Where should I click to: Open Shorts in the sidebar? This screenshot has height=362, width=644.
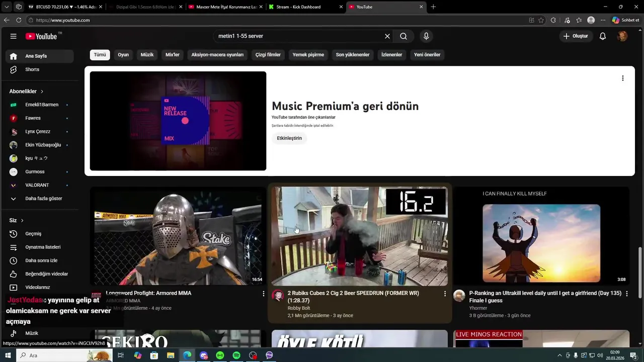(x=40, y=69)
